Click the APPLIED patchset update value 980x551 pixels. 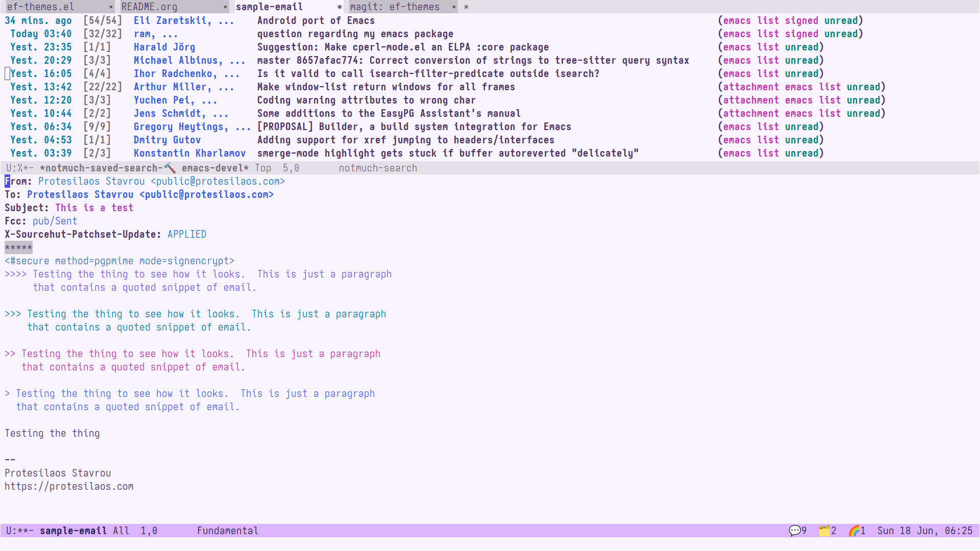187,234
